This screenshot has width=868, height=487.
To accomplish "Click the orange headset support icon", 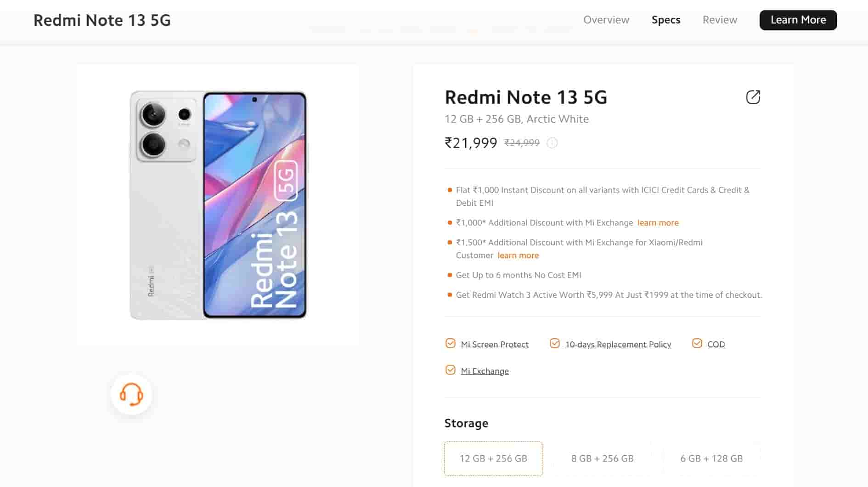I will click(x=131, y=394).
